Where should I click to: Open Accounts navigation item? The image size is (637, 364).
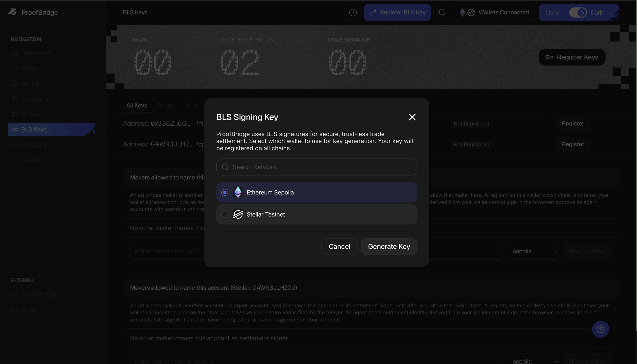[33, 145]
